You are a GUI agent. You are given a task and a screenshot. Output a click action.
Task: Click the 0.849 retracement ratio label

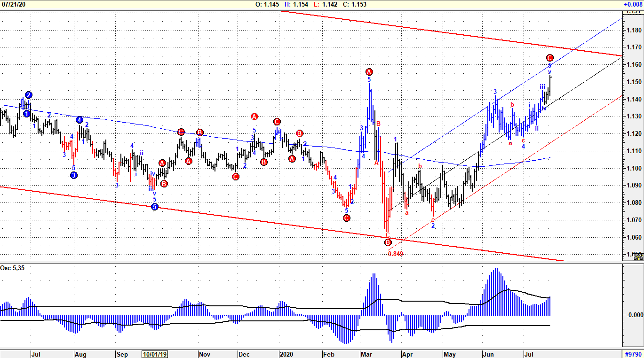(x=395, y=254)
